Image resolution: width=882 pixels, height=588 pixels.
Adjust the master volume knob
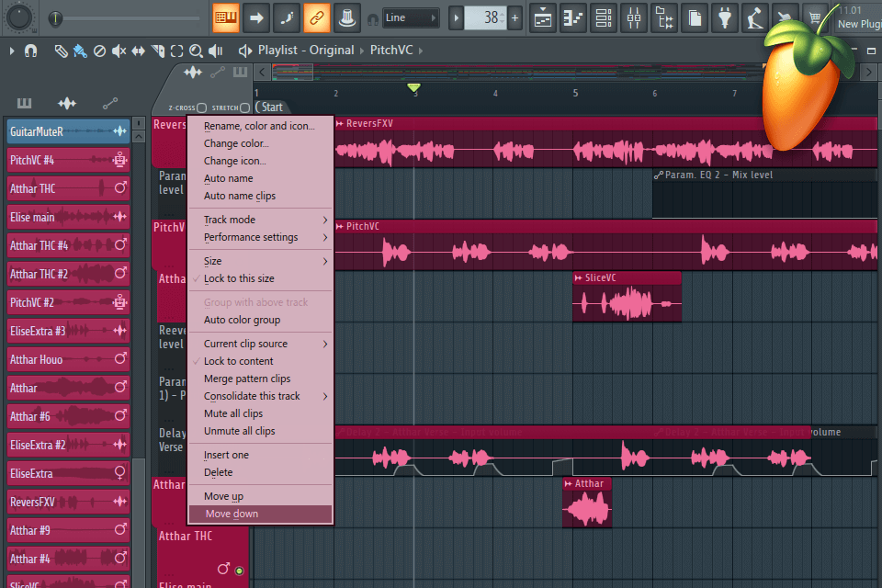click(19, 17)
